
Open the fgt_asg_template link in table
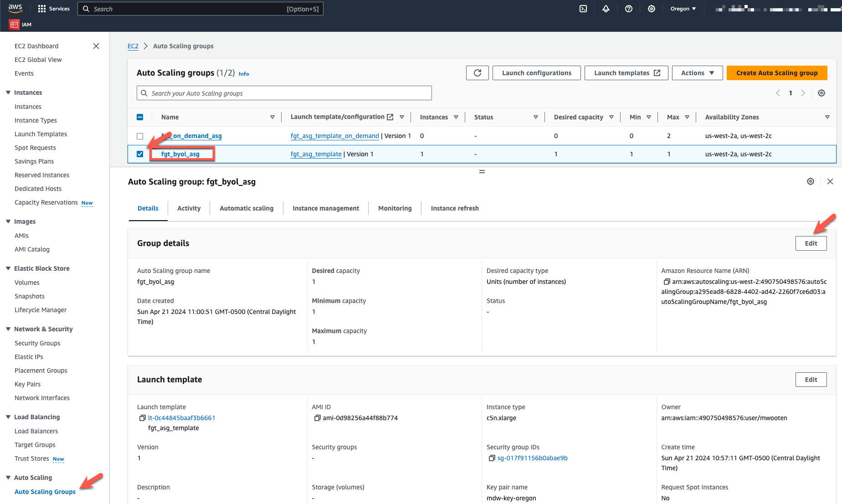click(x=316, y=154)
